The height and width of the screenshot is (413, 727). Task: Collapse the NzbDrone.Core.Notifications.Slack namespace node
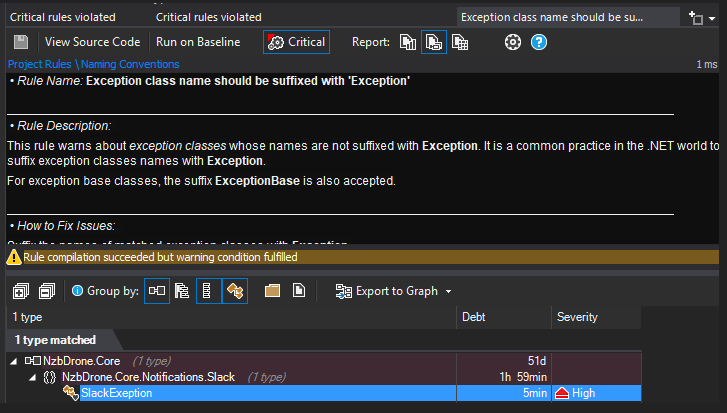tap(32, 377)
